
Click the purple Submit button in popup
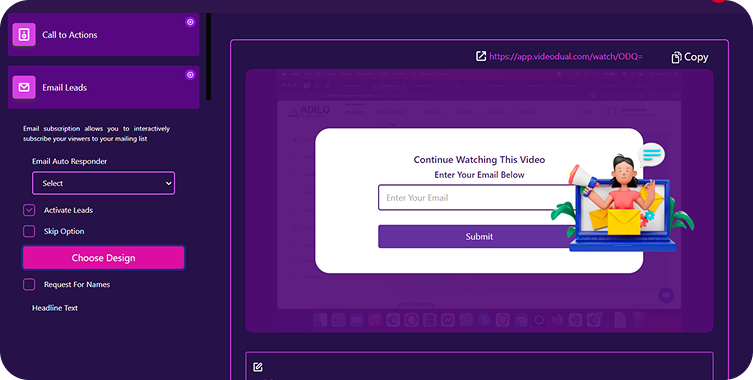(x=479, y=236)
